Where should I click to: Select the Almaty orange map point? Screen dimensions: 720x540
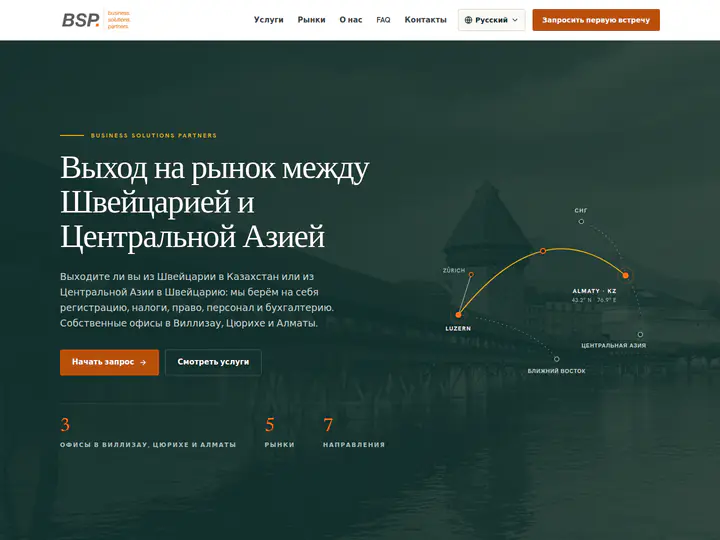(625, 276)
